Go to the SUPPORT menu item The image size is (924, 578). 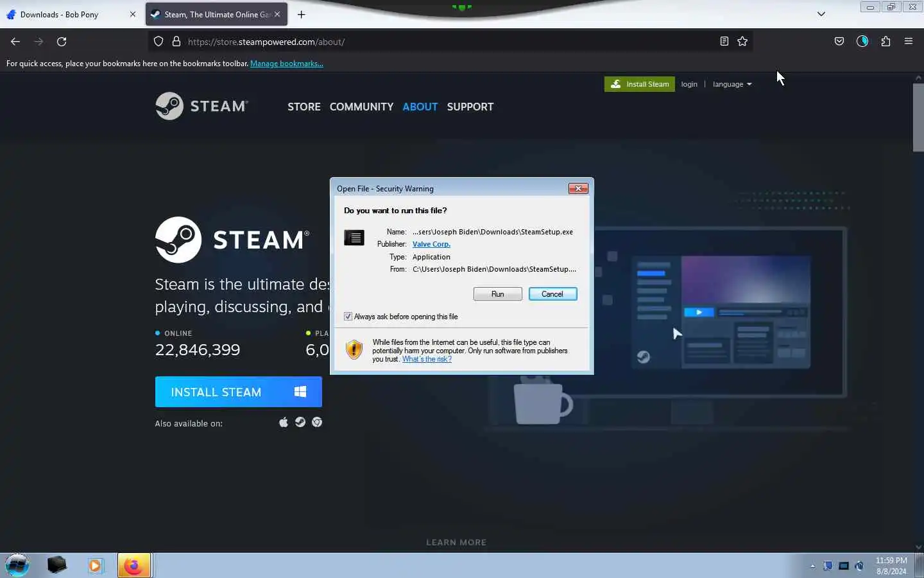click(470, 107)
